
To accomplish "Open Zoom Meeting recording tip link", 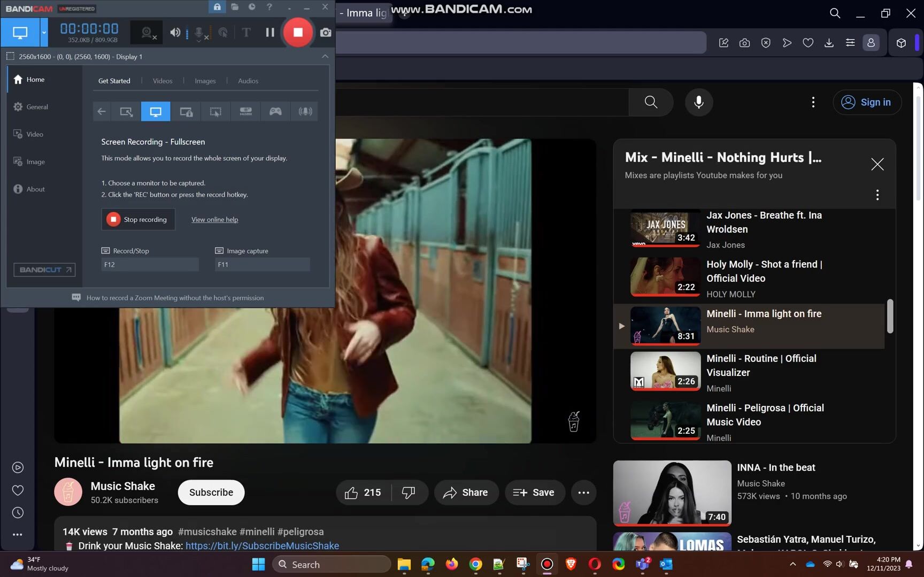I will click(175, 298).
